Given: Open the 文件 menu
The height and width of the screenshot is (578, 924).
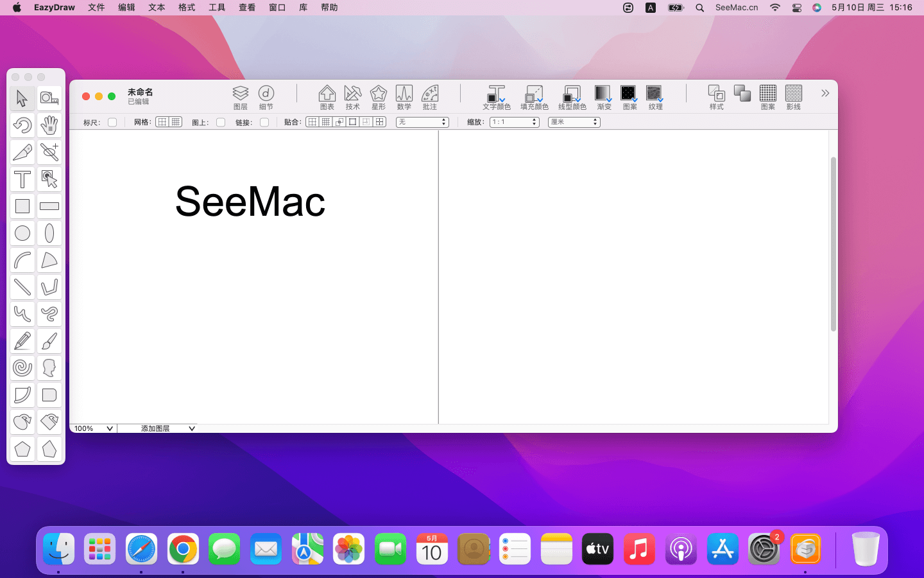Looking at the screenshot, I should [x=96, y=8].
